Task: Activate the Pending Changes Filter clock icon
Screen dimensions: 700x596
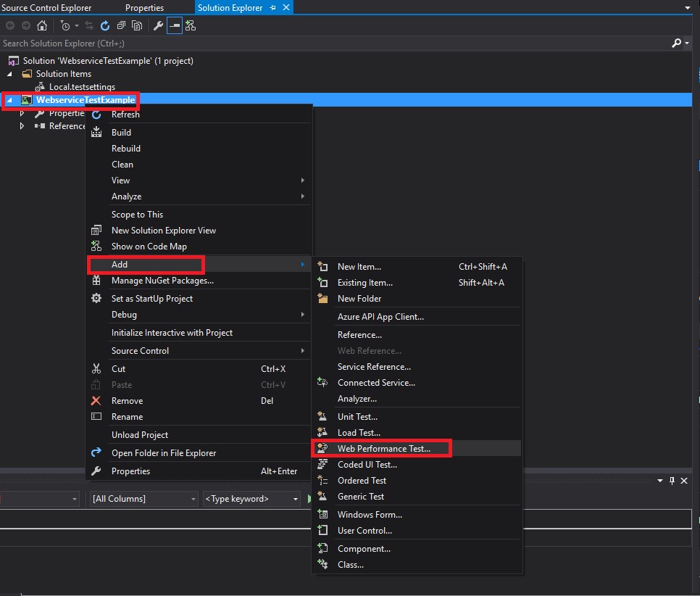Action: pos(65,25)
